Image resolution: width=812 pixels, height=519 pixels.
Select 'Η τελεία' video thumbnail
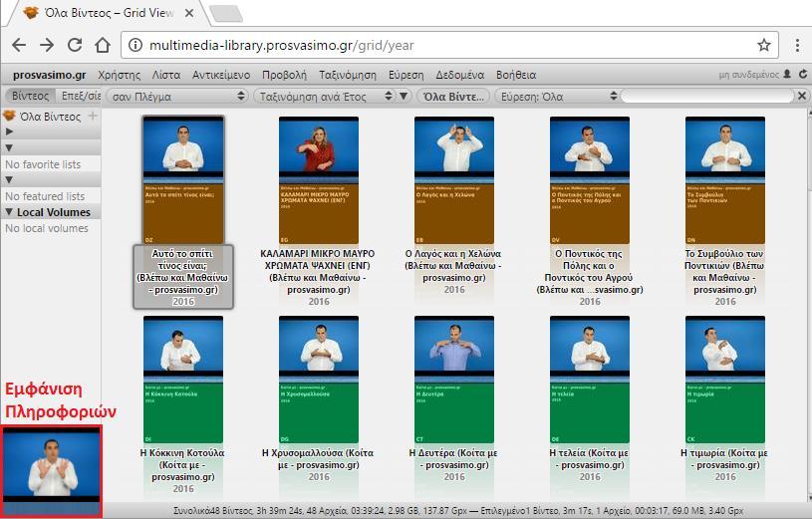(590, 380)
